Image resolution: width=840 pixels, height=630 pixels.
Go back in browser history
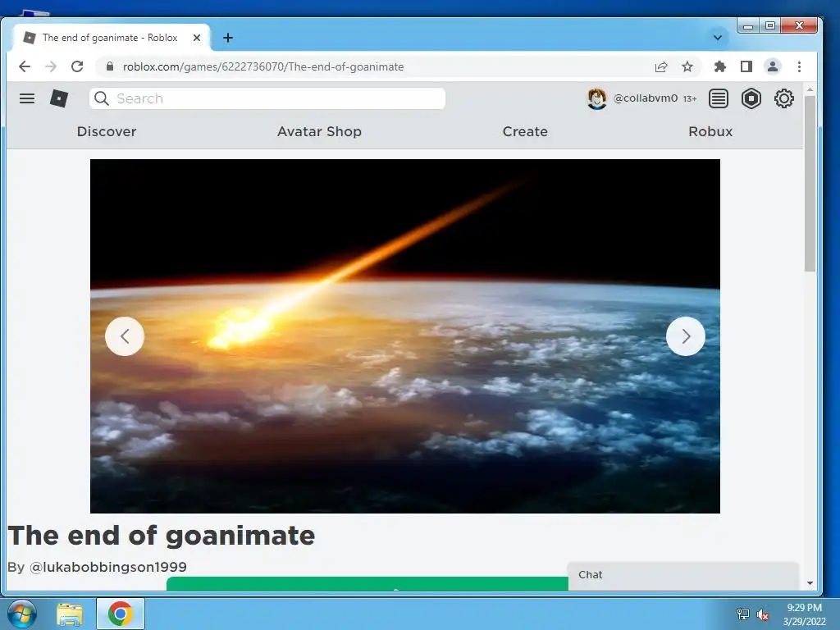25,66
